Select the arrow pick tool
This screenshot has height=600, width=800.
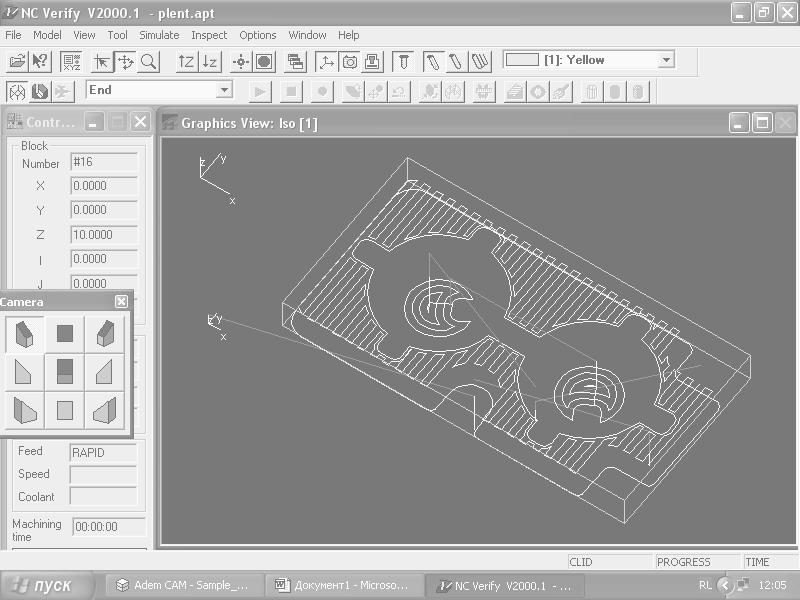point(102,62)
